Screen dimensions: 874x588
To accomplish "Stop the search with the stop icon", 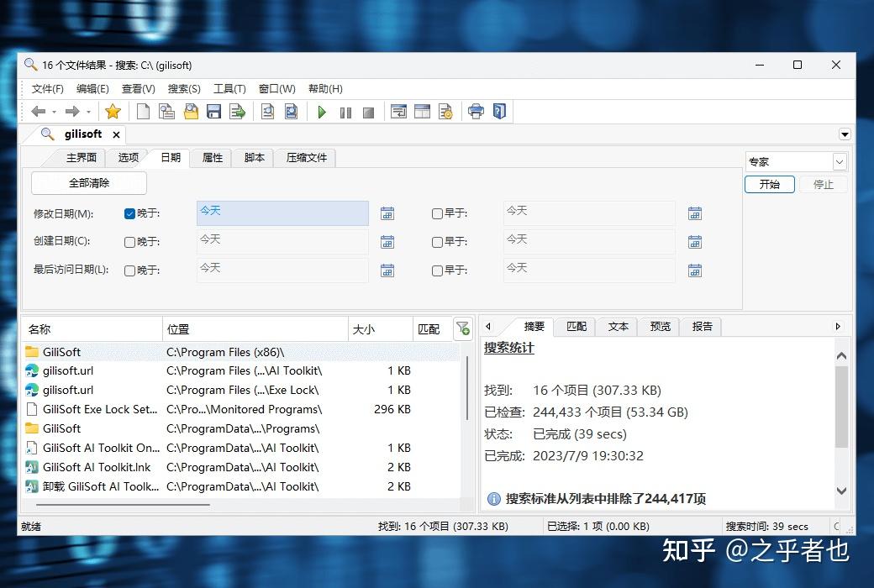I will pos(369,111).
